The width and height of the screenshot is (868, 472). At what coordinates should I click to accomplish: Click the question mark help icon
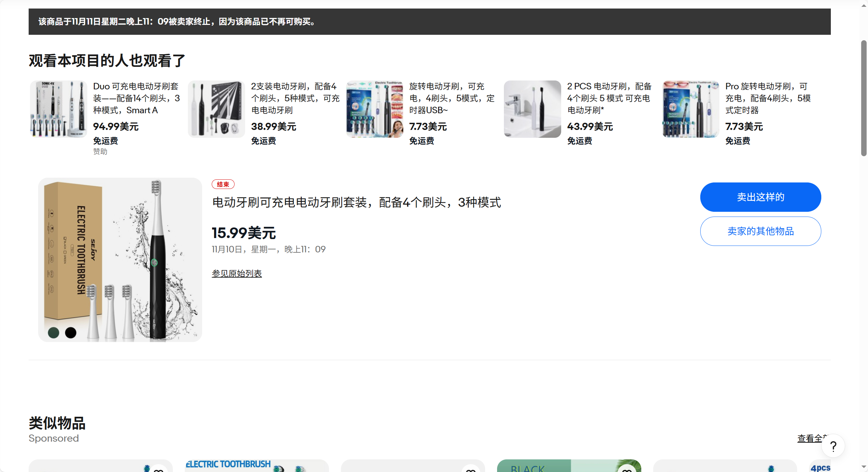pyautogui.click(x=833, y=446)
